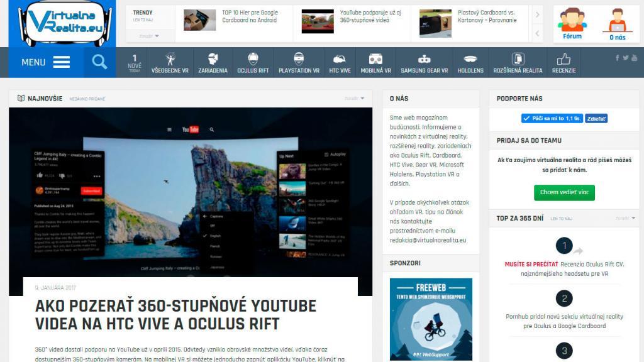
Task: Open TOP 10 Hier pre Google Cardboard link
Action: 250,16
